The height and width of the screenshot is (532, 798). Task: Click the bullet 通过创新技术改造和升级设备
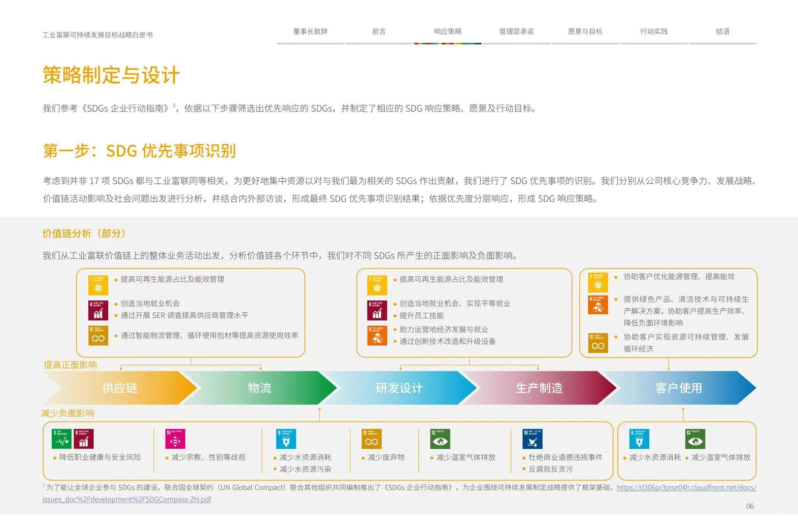pos(444,341)
